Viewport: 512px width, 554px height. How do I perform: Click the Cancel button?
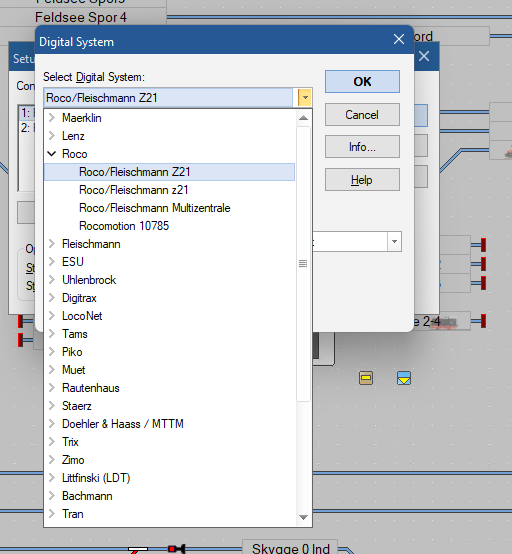coord(363,114)
